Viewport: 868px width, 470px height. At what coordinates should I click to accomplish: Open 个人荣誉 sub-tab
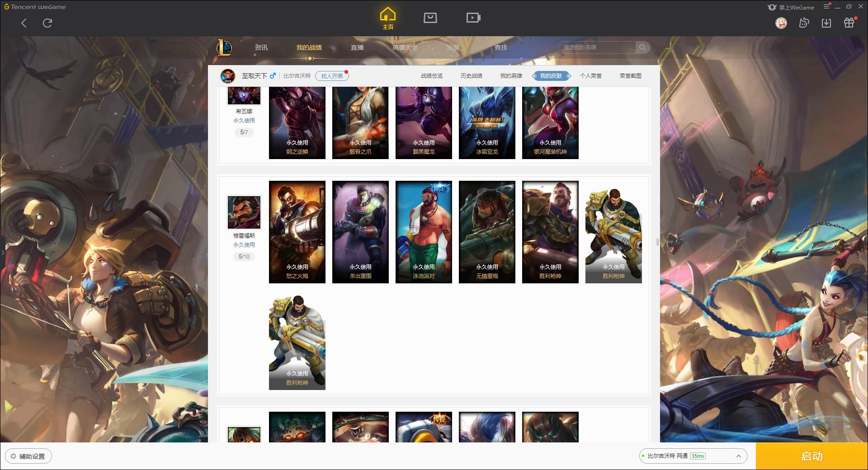591,76
